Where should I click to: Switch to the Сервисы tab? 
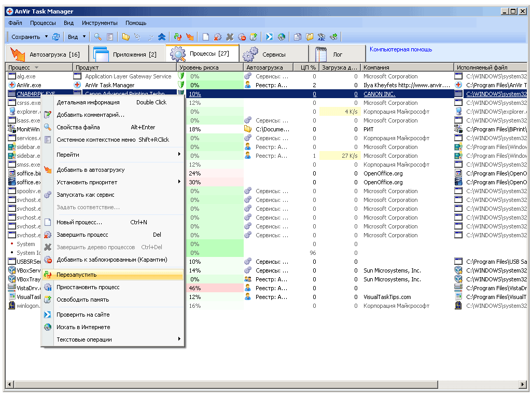click(x=273, y=54)
